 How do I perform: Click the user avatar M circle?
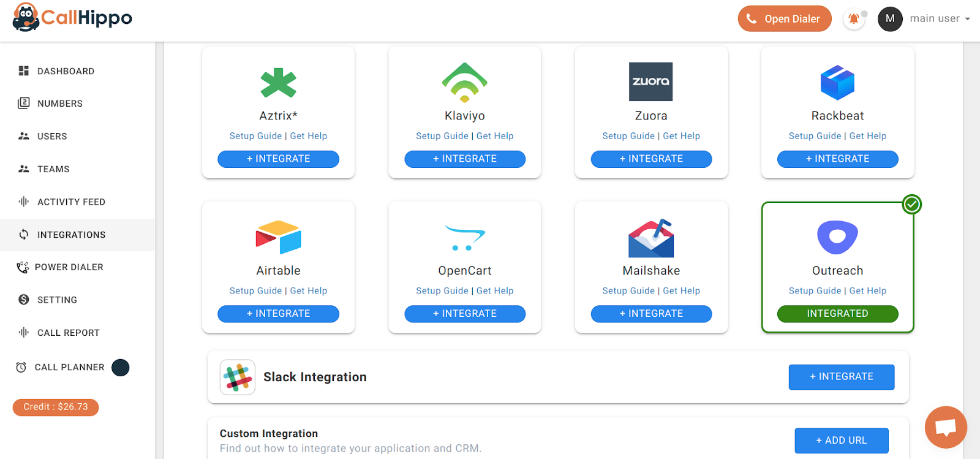(890, 19)
